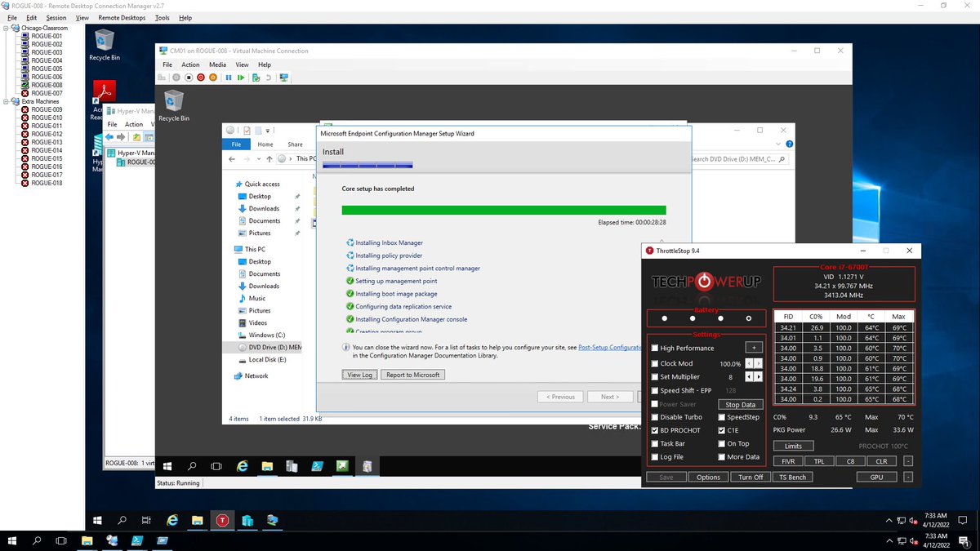Collapse the Chicago-Classroom tree group
The image size is (980, 551).
7,28
